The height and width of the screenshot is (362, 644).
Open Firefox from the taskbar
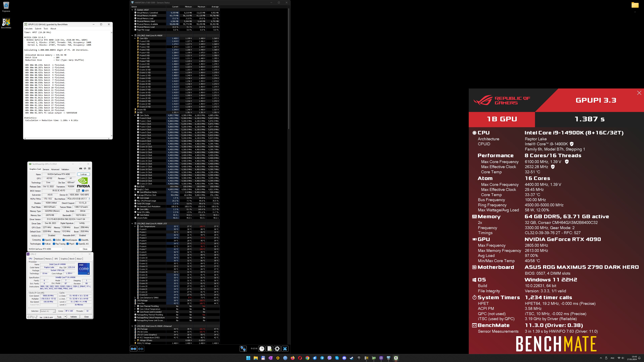coord(292,358)
